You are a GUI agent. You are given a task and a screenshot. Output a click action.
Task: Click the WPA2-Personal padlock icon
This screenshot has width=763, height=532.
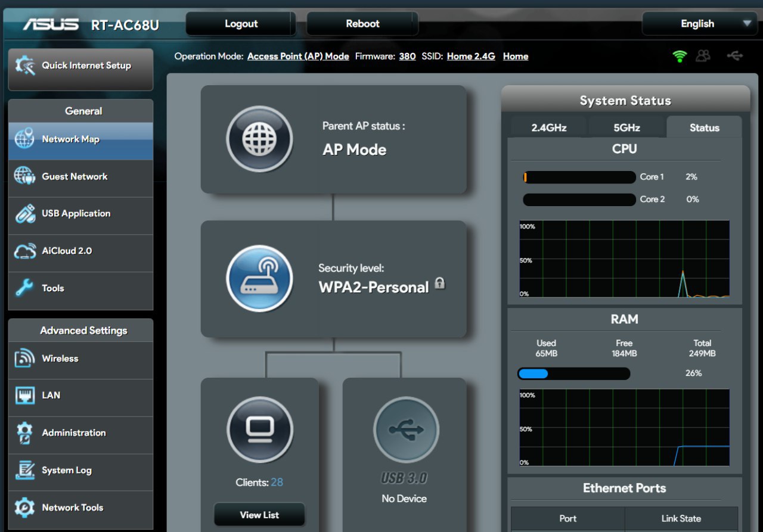coord(440,283)
